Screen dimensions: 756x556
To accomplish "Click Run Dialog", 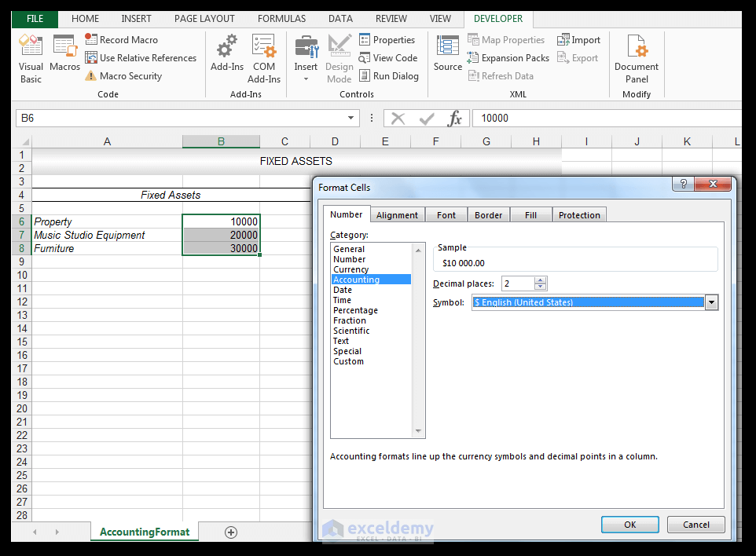I will coord(388,76).
